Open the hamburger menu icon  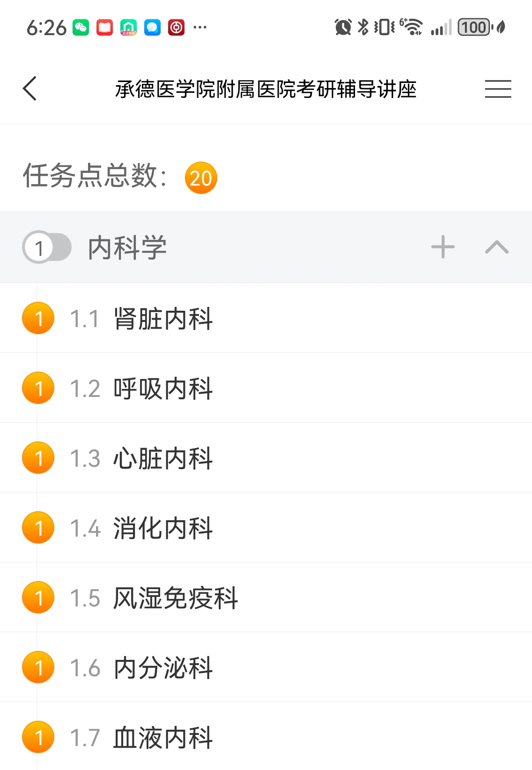point(498,89)
